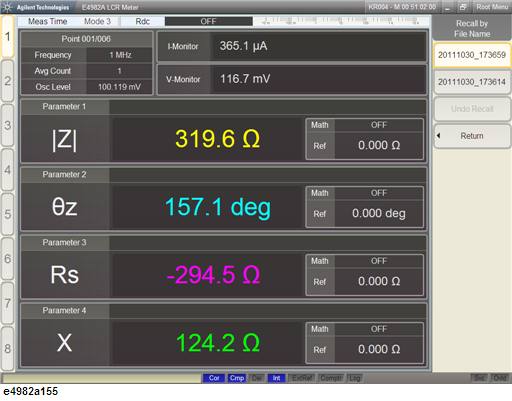
Task: Restore the LCR Meter window
Action: pyautogui.click(x=463, y=7)
